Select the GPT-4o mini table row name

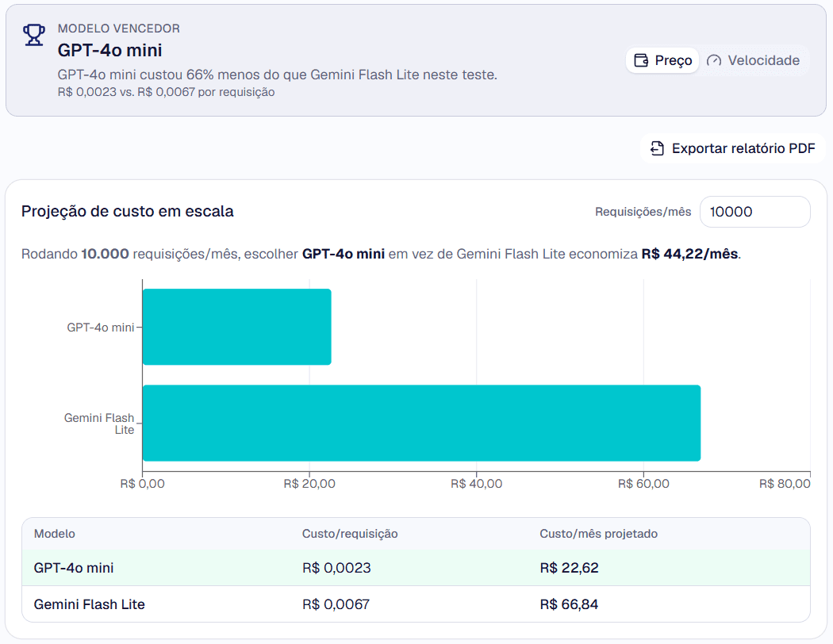(74, 568)
